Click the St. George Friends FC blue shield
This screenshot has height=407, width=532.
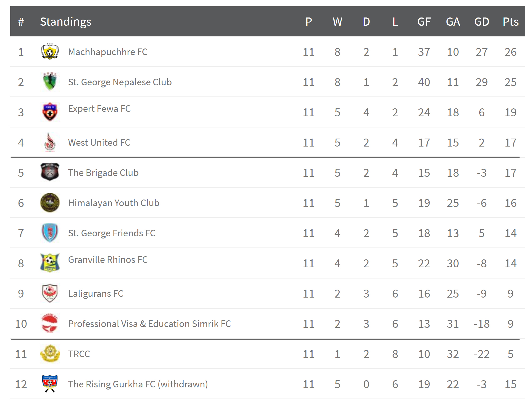click(50, 233)
